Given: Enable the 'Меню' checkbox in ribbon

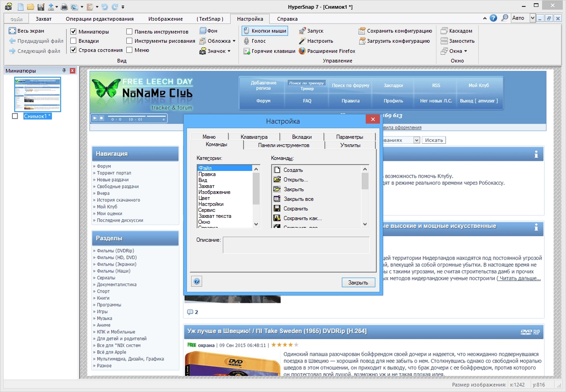Looking at the screenshot, I should tap(130, 50).
